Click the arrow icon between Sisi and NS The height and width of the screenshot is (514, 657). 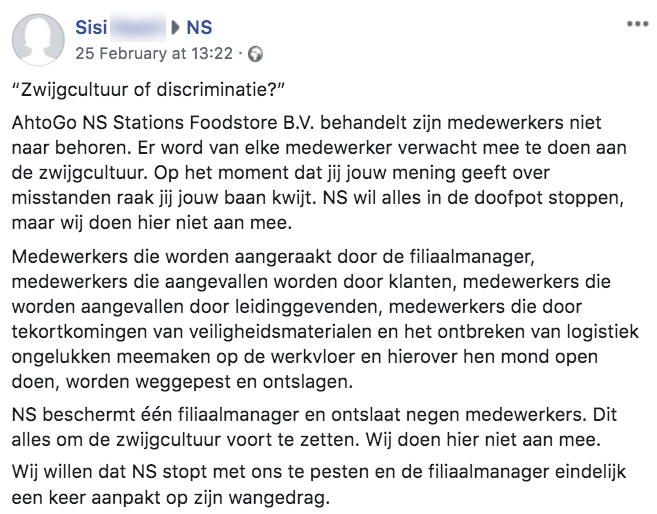(174, 26)
